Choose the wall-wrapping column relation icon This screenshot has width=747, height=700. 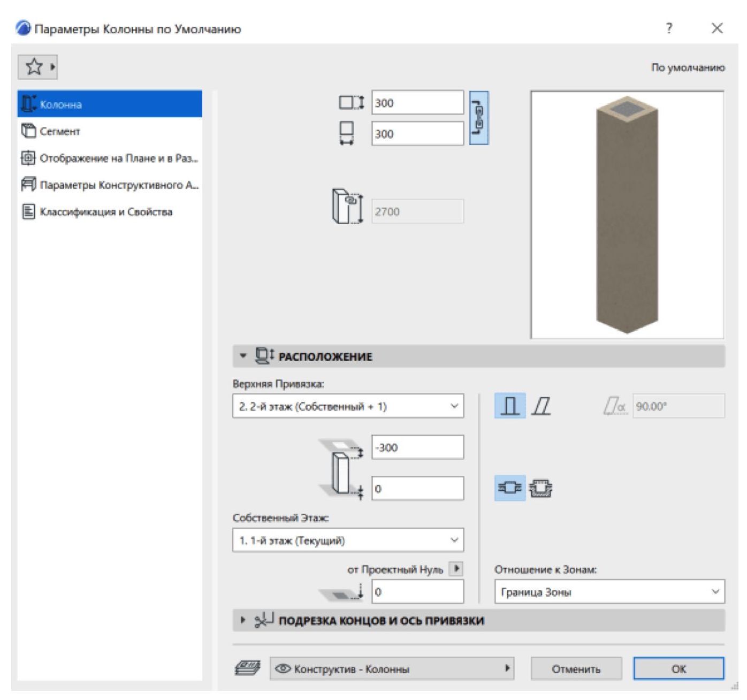point(509,488)
